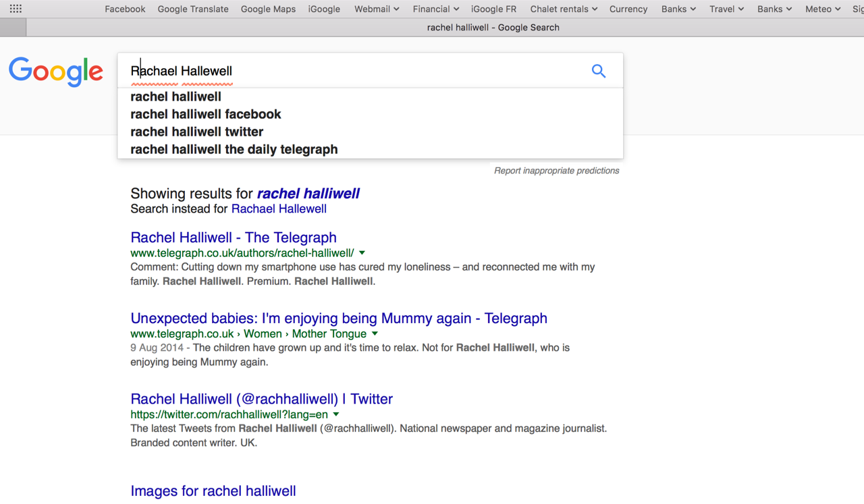Viewport: 864px width, 504px height.
Task: Choose the 'rachel halliwell facebook' suggestion
Action: click(370, 114)
